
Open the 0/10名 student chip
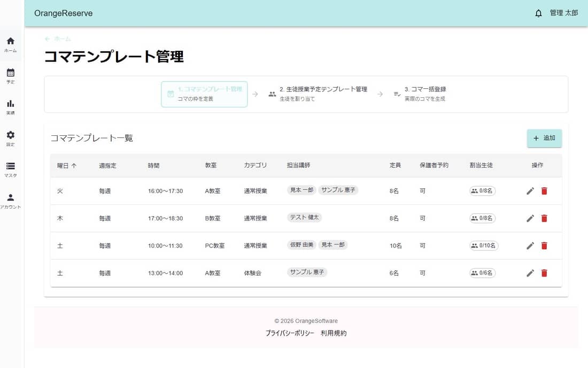pyautogui.click(x=484, y=246)
